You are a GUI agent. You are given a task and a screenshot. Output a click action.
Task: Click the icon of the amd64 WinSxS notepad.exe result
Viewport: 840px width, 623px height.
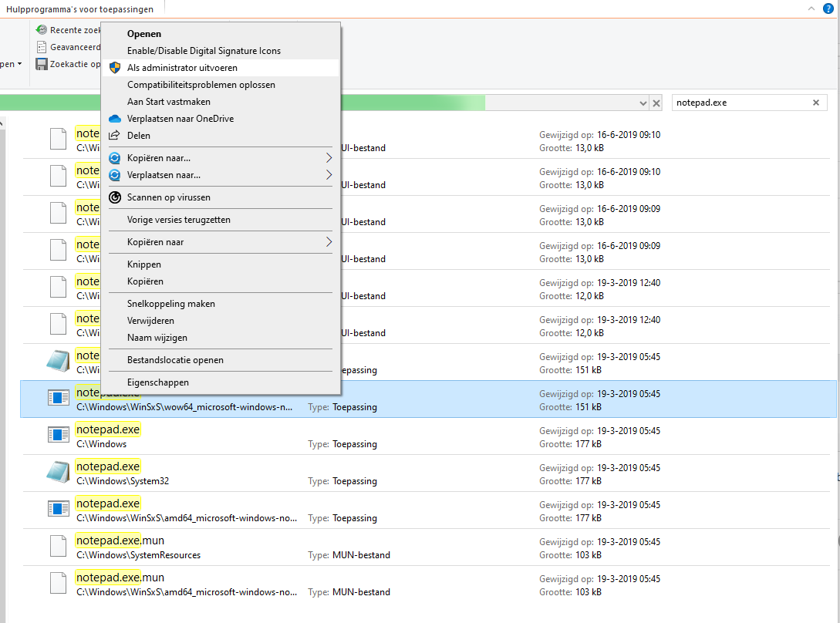point(59,509)
